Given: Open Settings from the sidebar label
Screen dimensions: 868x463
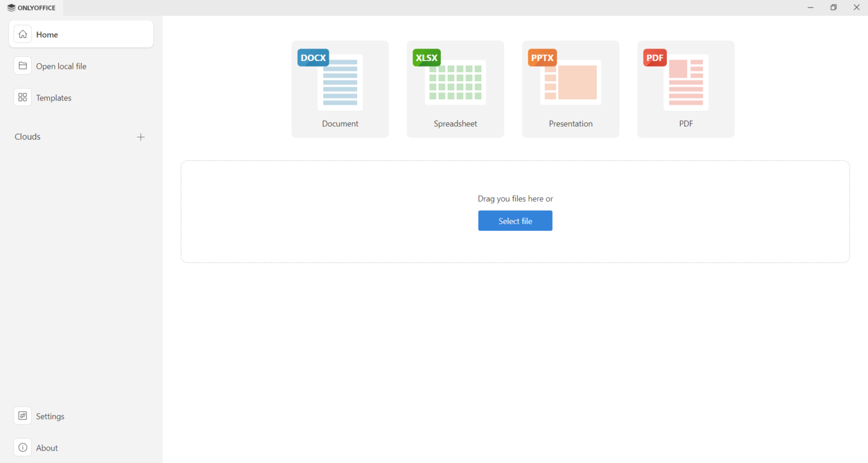Looking at the screenshot, I should coord(50,416).
